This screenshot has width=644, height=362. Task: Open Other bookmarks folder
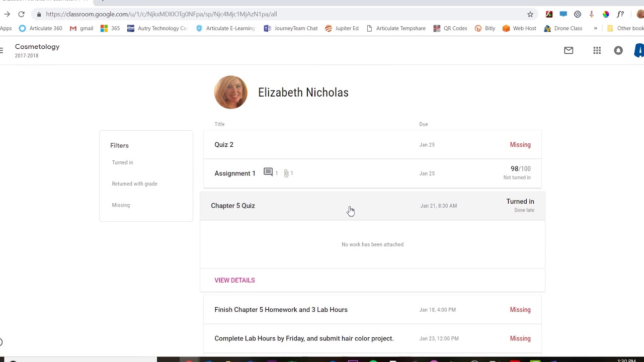625,28
